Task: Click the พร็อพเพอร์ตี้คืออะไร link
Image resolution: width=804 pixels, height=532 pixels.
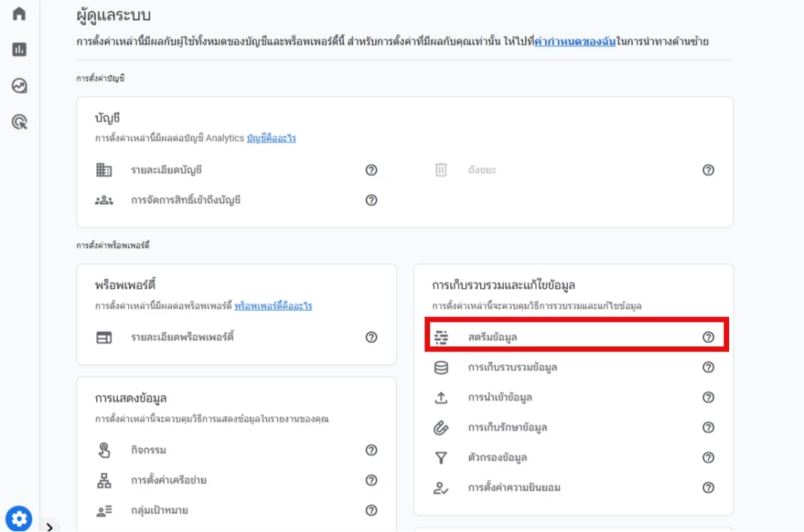Action: (x=273, y=306)
